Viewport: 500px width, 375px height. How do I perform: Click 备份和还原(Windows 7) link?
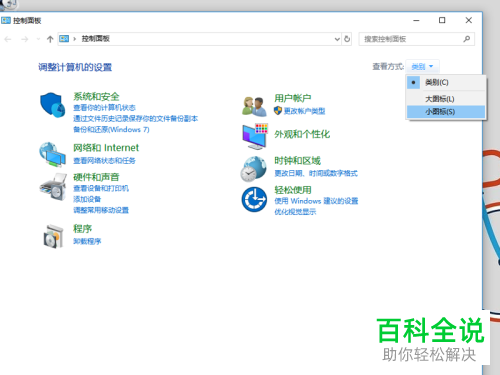point(111,130)
